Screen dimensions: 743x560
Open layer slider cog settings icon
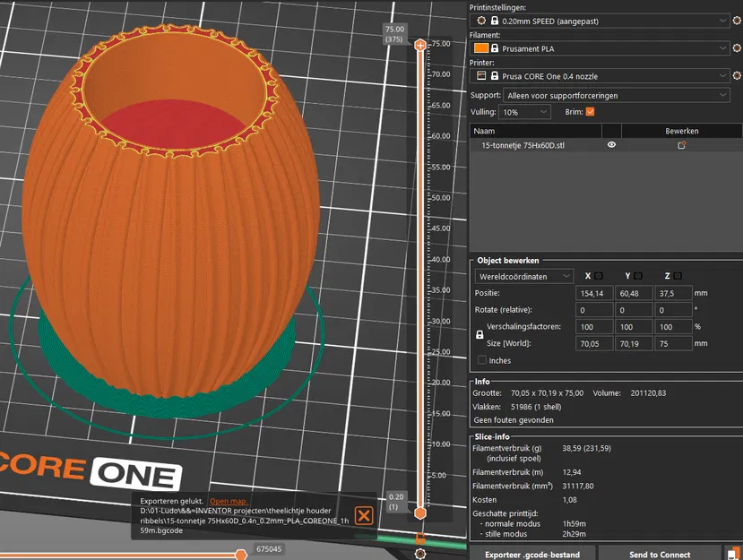(x=419, y=554)
